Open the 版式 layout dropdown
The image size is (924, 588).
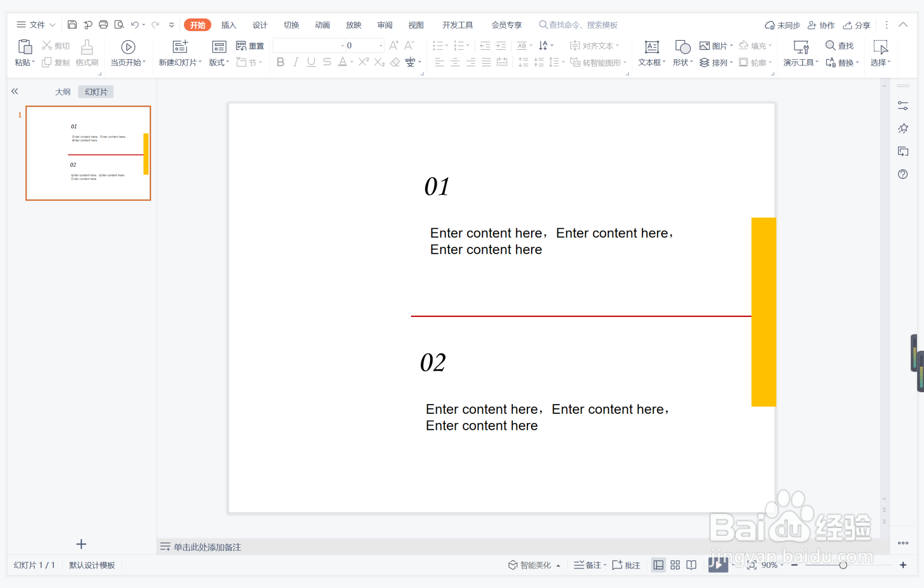(219, 62)
